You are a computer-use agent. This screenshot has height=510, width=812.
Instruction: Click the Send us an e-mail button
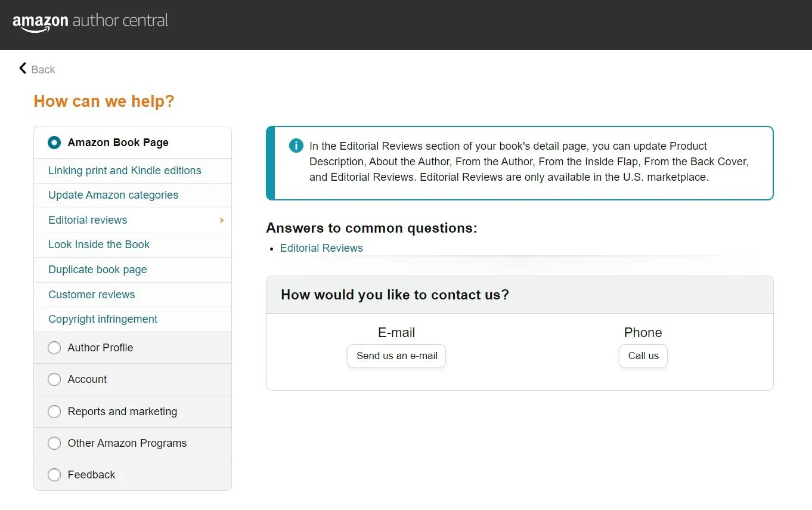pos(396,356)
